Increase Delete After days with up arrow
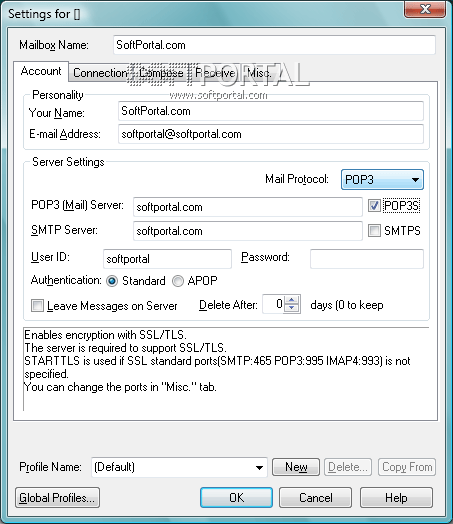The width and height of the screenshot is (453, 524). click(292, 299)
